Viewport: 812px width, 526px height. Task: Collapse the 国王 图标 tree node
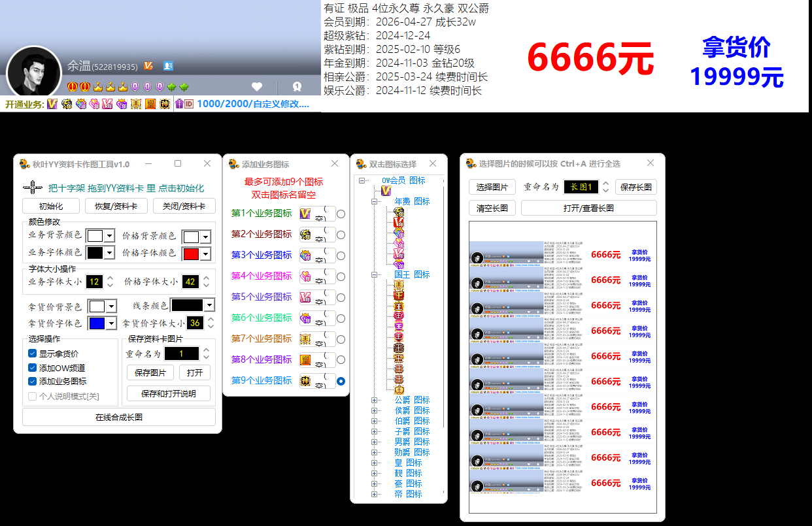[x=375, y=274]
